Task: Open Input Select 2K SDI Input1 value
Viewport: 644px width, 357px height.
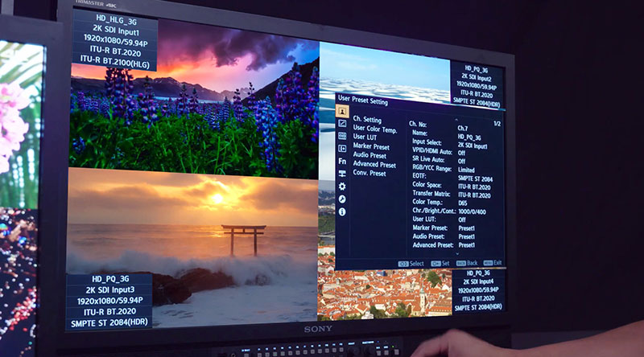Action: 474,143
